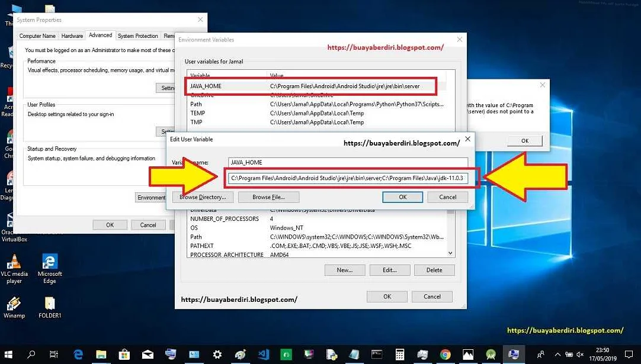Open the Mail app from the taskbar
This screenshot has width=641, height=364.
147,355
